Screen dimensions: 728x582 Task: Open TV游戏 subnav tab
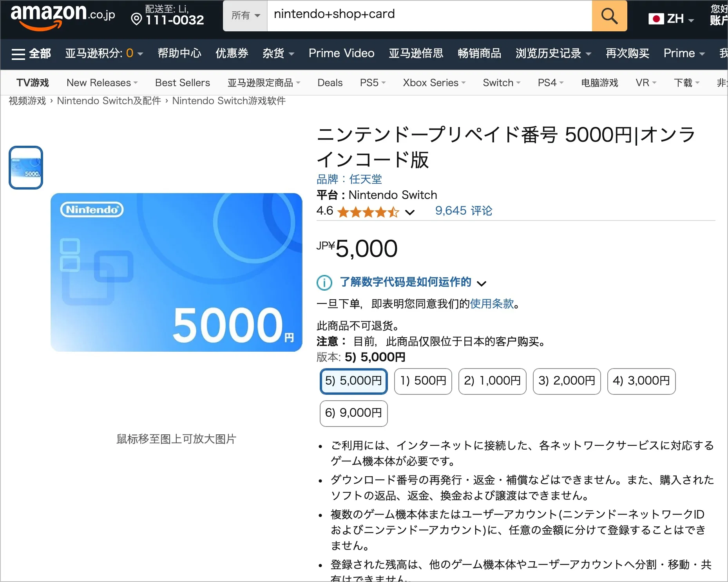click(x=33, y=83)
